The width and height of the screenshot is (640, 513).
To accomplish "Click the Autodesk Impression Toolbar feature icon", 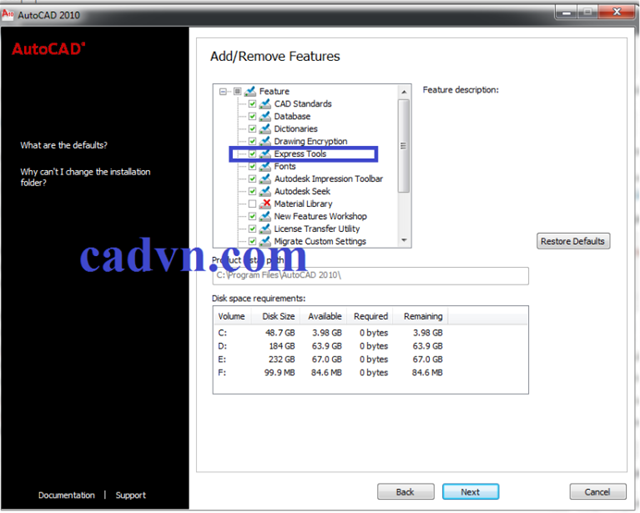I will coord(265,179).
